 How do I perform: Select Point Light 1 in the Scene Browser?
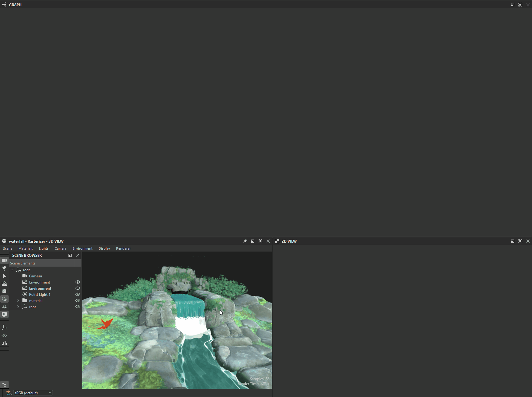click(x=39, y=294)
